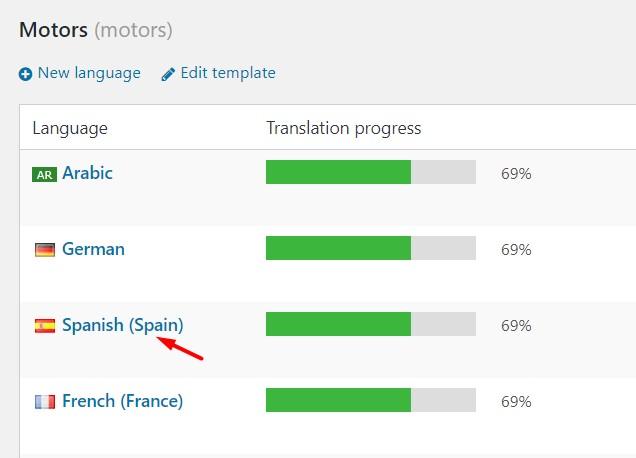636x458 pixels.
Task: Click the Arabic AR language badge icon
Action: (x=44, y=174)
